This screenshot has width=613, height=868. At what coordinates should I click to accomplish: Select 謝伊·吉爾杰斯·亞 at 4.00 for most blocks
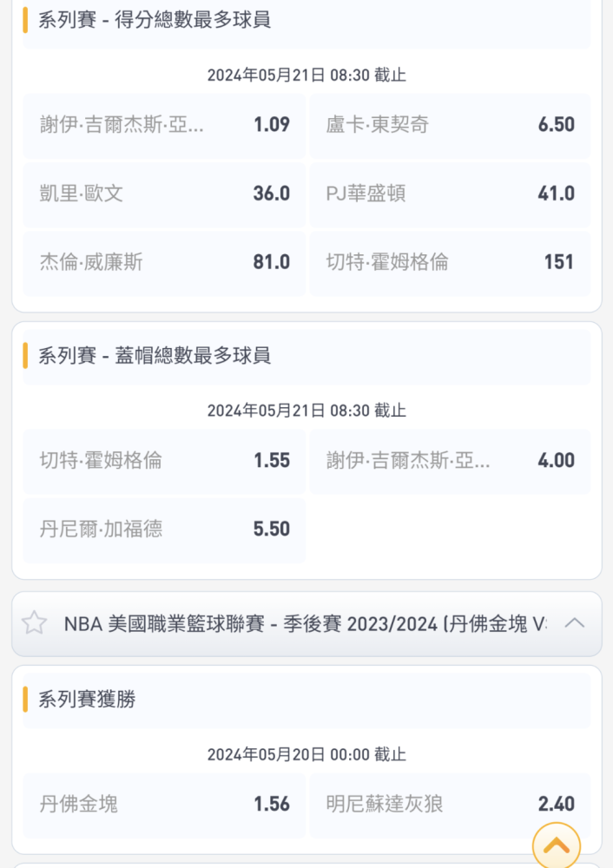pos(450,461)
